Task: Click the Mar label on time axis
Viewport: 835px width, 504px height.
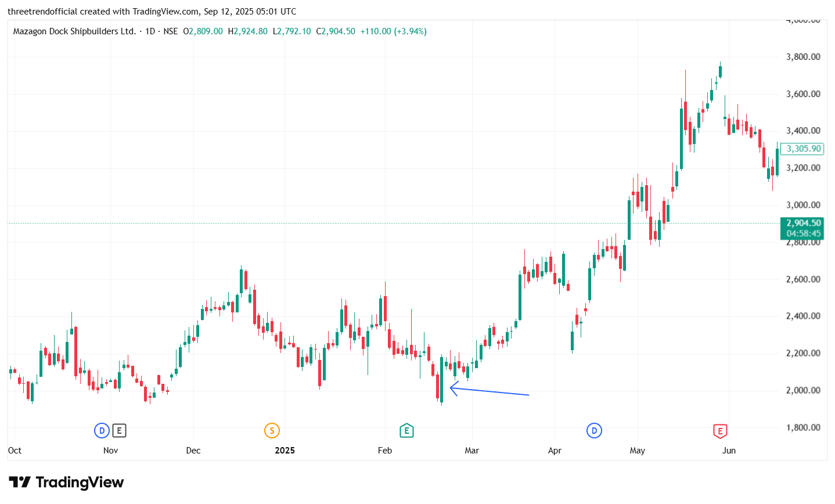Action: (x=472, y=451)
